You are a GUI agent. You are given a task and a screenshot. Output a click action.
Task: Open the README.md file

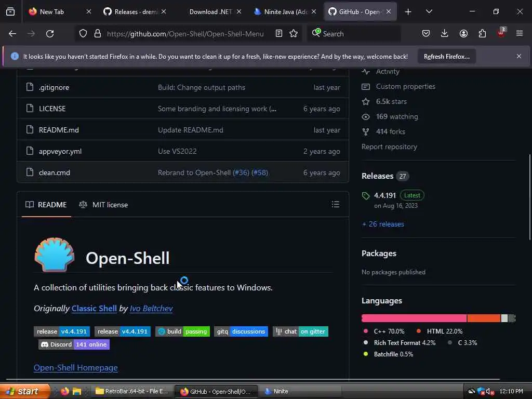(59, 130)
